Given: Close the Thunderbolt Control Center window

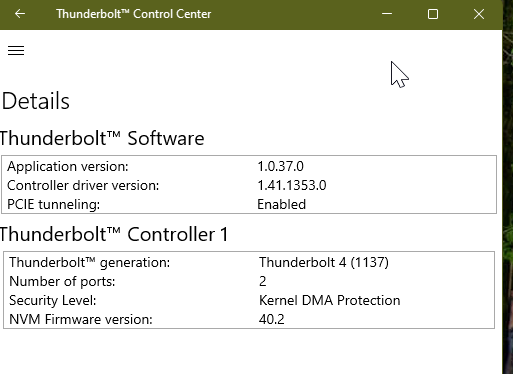Looking at the screenshot, I should point(479,14).
